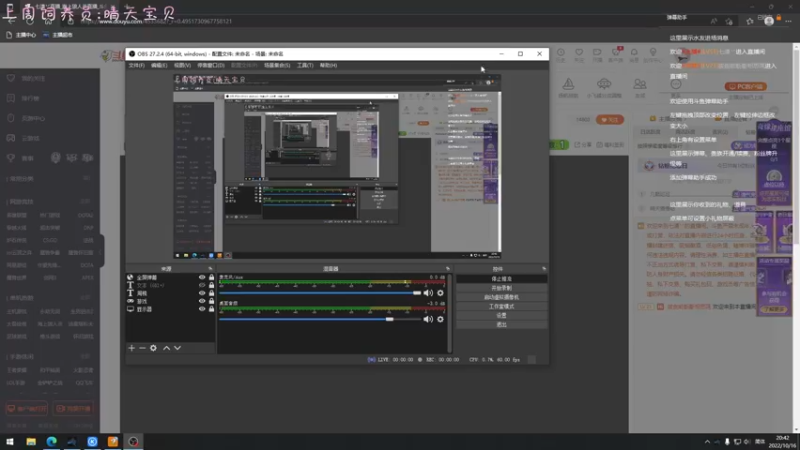The image size is (800, 450).
Task: Open volume control in system tray
Action: [x=747, y=442]
